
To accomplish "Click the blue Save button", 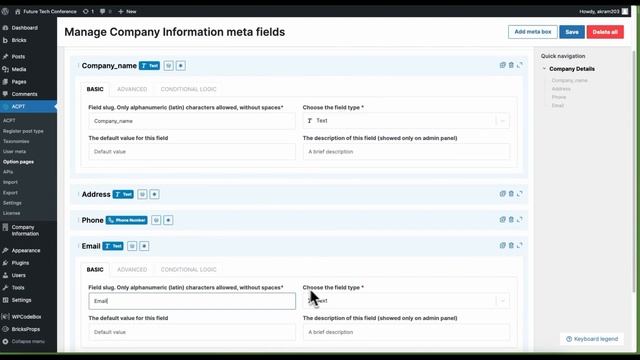I will click(x=572, y=32).
